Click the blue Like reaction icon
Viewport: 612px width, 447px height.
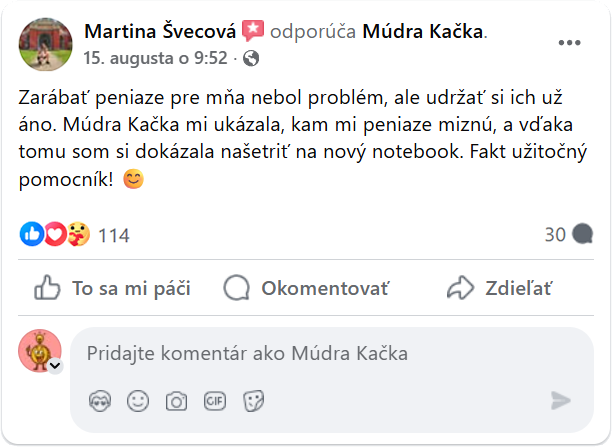click(32, 234)
